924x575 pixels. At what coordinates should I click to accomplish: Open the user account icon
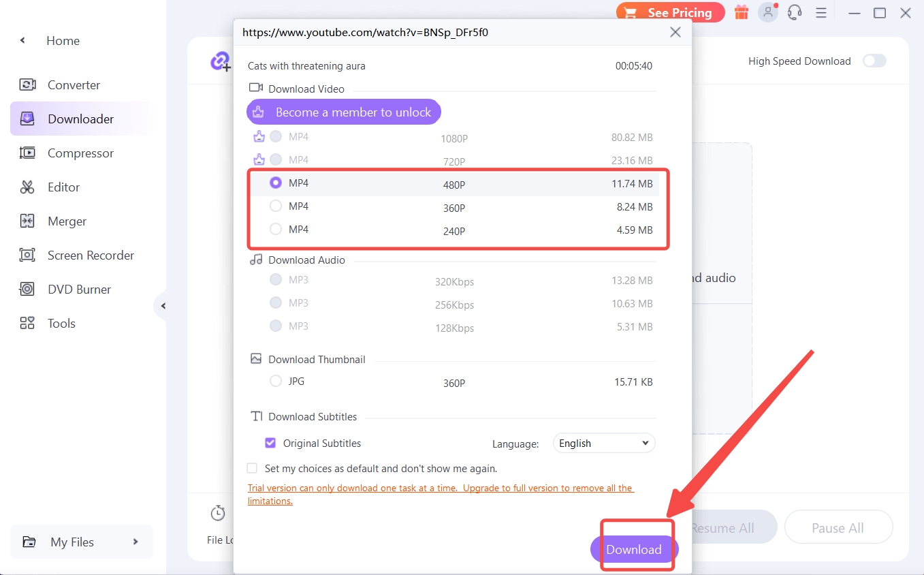tap(768, 12)
